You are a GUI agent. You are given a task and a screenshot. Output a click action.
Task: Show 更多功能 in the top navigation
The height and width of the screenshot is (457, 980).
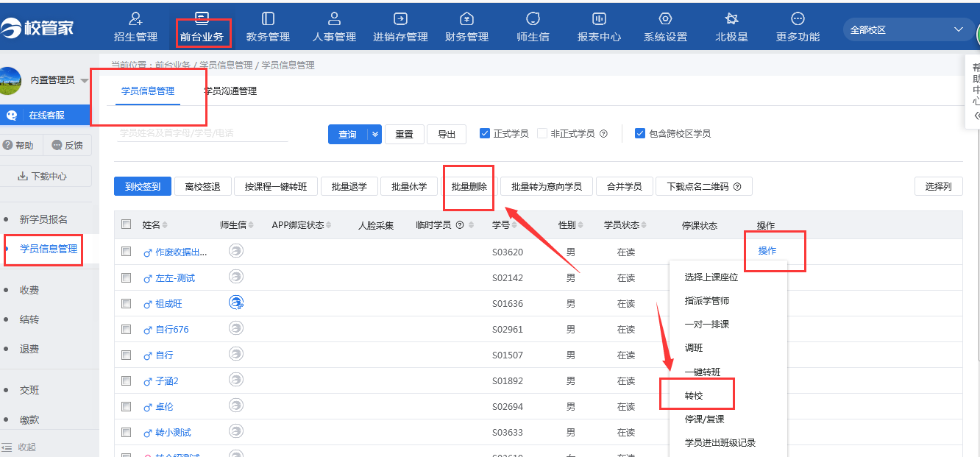tap(798, 27)
